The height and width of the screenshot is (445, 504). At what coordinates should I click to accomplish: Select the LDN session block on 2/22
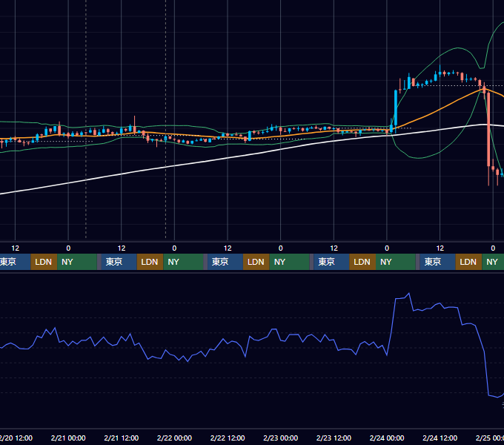click(256, 262)
